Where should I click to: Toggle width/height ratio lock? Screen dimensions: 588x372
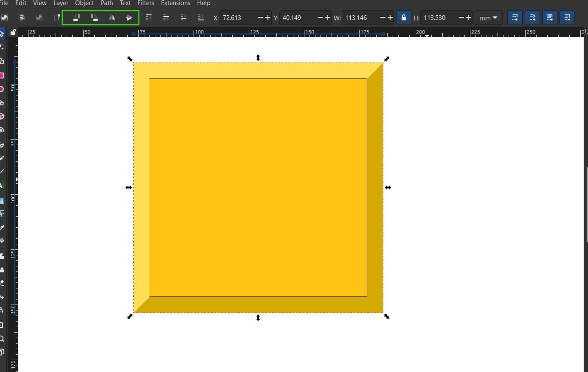(x=404, y=18)
